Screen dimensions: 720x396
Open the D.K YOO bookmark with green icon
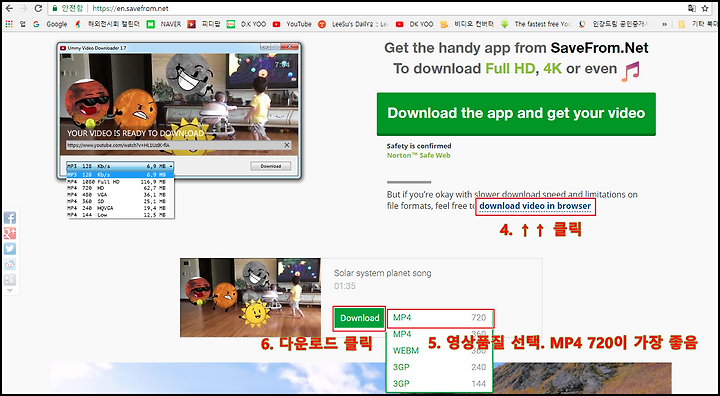coord(247,24)
